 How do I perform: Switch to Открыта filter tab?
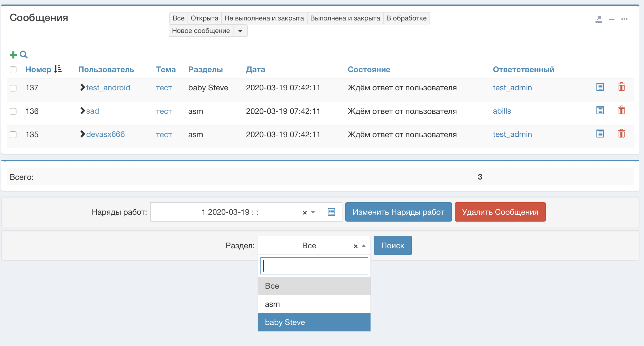click(204, 18)
